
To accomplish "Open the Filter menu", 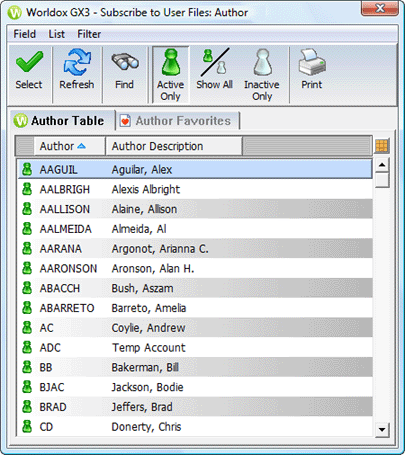I will pos(89,34).
